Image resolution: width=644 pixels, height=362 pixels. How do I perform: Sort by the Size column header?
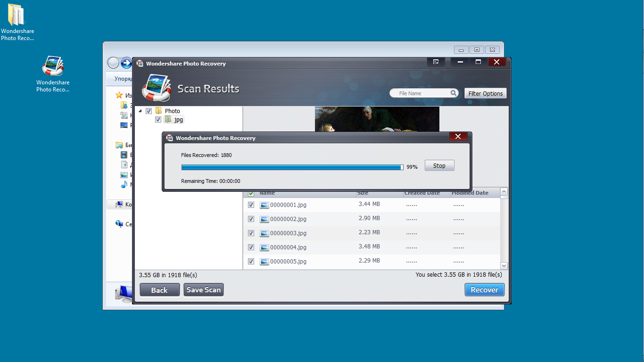click(x=363, y=193)
